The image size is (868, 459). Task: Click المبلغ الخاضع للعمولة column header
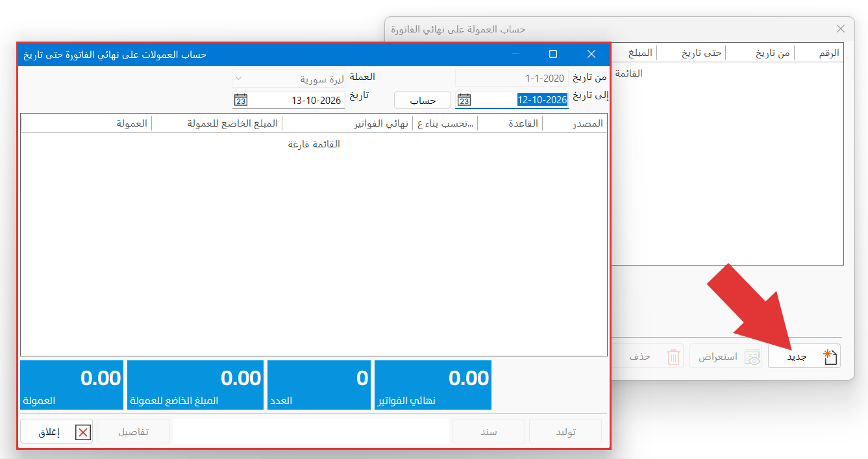(217, 123)
